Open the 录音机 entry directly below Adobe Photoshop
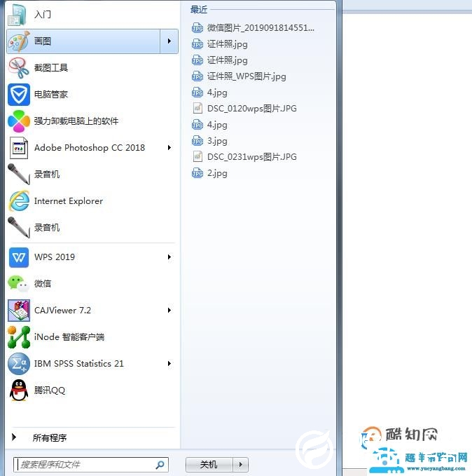Screen dimensions: 472x476 coord(19,175)
